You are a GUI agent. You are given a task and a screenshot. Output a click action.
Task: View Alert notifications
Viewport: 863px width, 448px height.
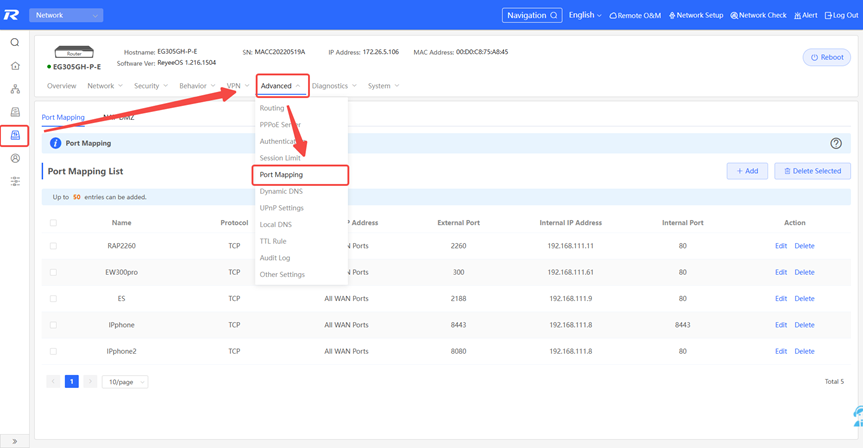click(806, 15)
